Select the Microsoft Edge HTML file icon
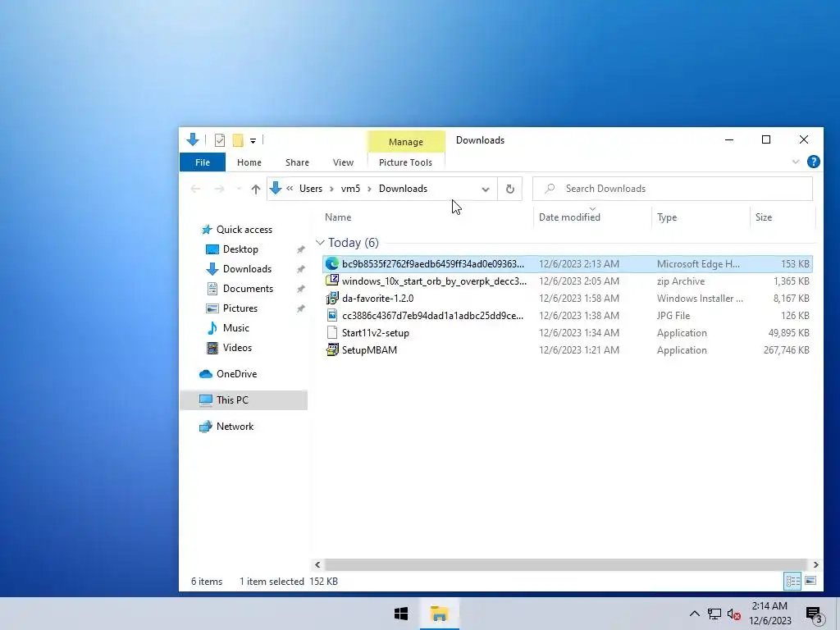This screenshot has height=630, width=840. [332, 263]
